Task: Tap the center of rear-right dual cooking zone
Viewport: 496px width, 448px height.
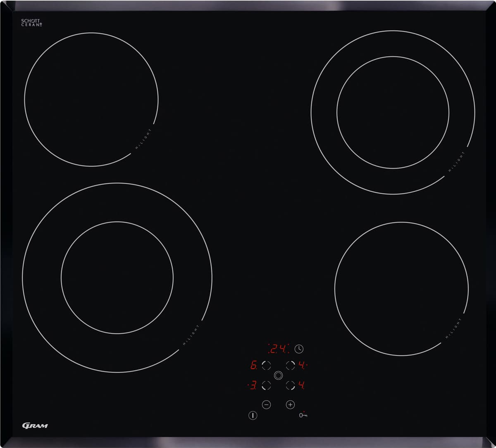Action: (393, 112)
